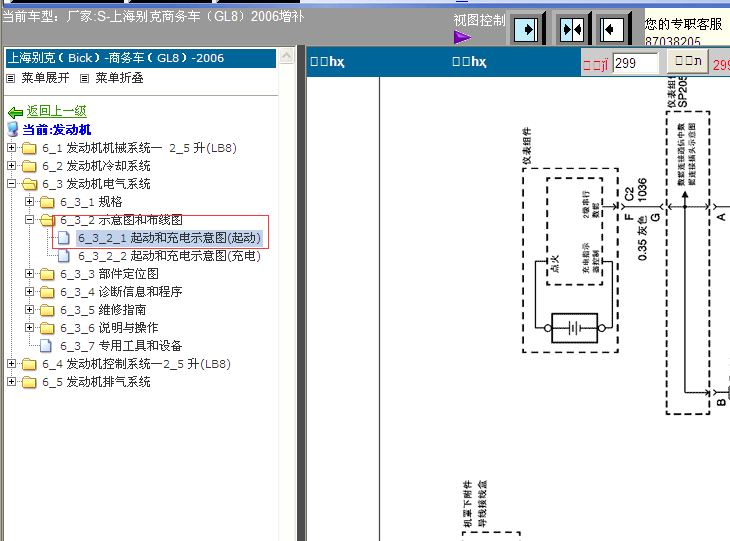Expand the 6_4 发动机控制系统 node
This screenshot has height=541, width=730.
(x=12, y=364)
